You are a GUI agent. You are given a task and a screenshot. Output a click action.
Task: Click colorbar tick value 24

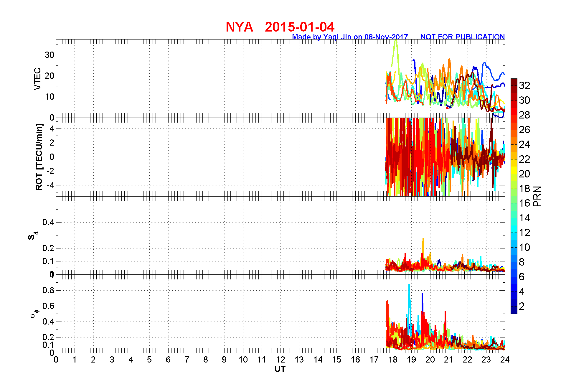[524, 144]
